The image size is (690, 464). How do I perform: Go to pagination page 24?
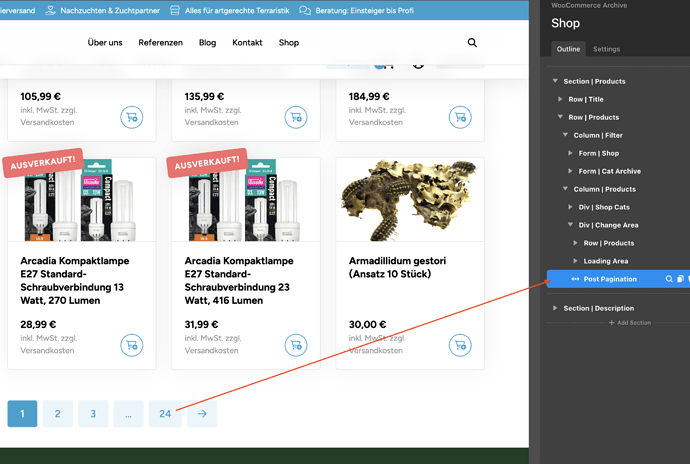coord(165,414)
